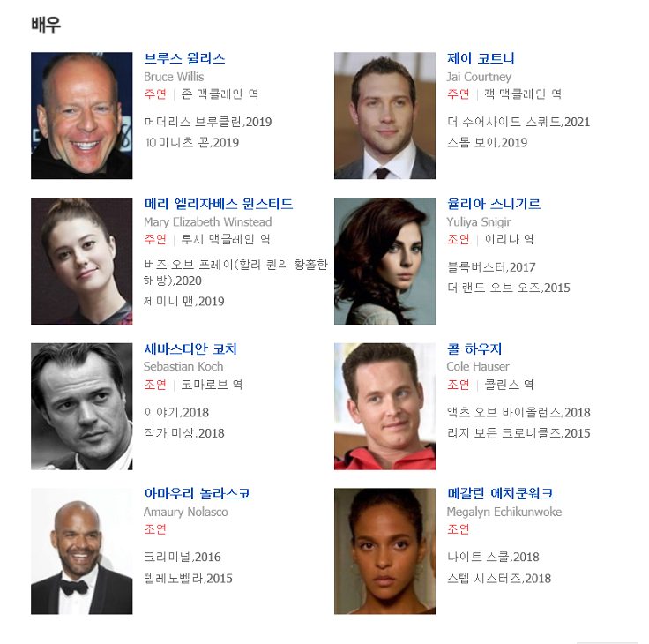The width and height of the screenshot is (649, 644).
Task: Select the Cole Hauser profile photo
Action: coord(385,407)
